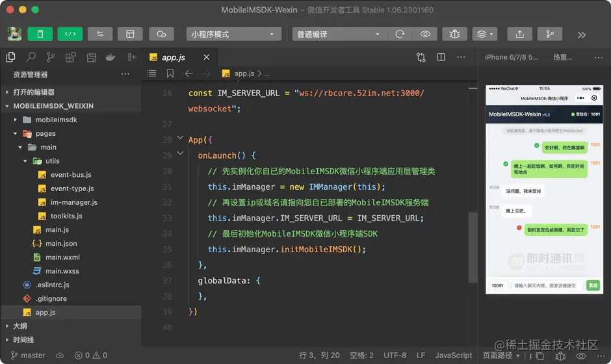Select app.js in file tree
This screenshot has width=611, height=364.
(71, 313)
